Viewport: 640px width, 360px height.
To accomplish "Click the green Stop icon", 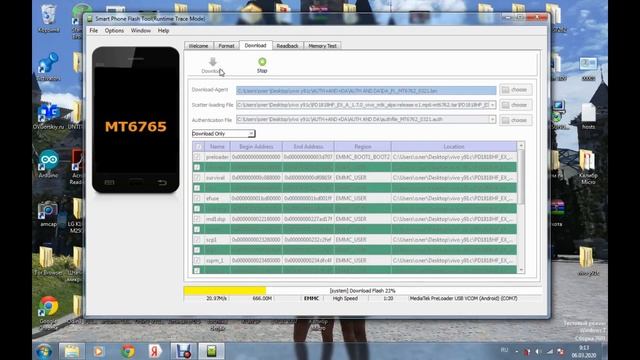I will click(262, 62).
